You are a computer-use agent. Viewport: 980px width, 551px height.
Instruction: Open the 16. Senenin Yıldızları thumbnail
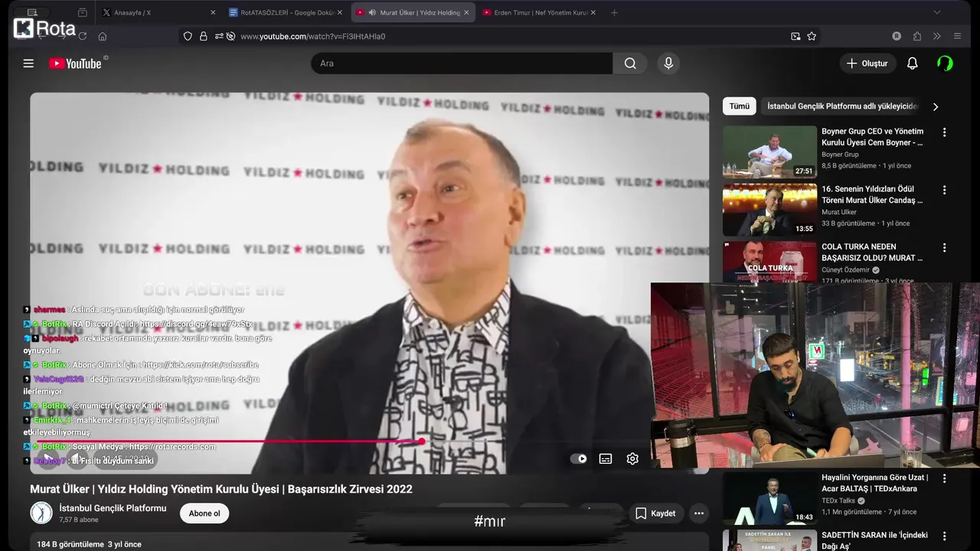coord(769,210)
